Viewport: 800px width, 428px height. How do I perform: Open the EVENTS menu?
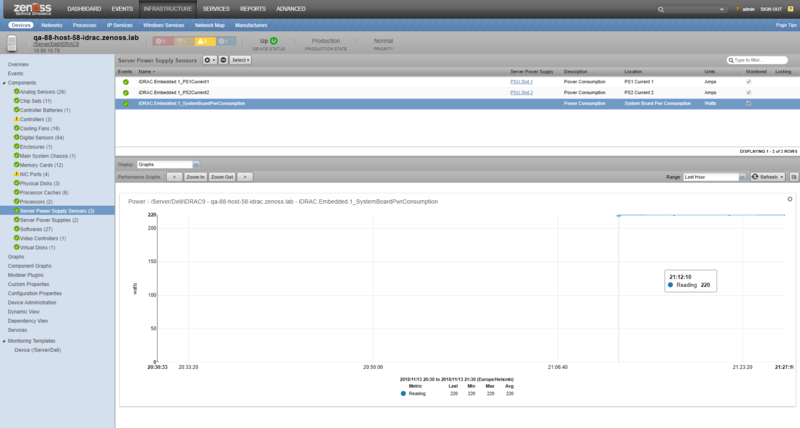coord(122,9)
